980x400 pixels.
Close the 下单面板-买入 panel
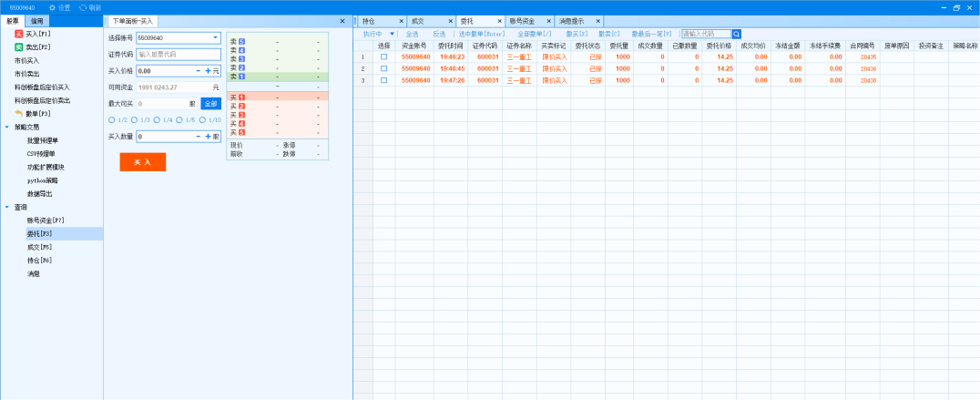[342, 21]
